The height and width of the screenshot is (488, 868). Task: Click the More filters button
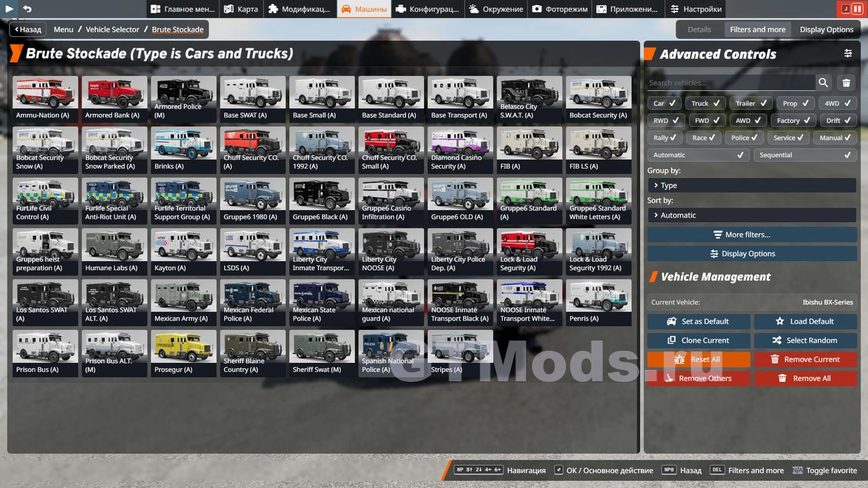752,234
